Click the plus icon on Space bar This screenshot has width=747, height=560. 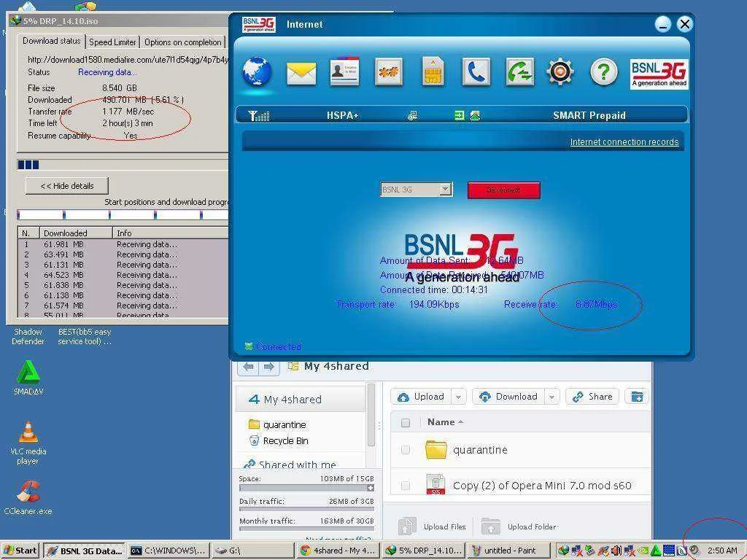[370, 488]
